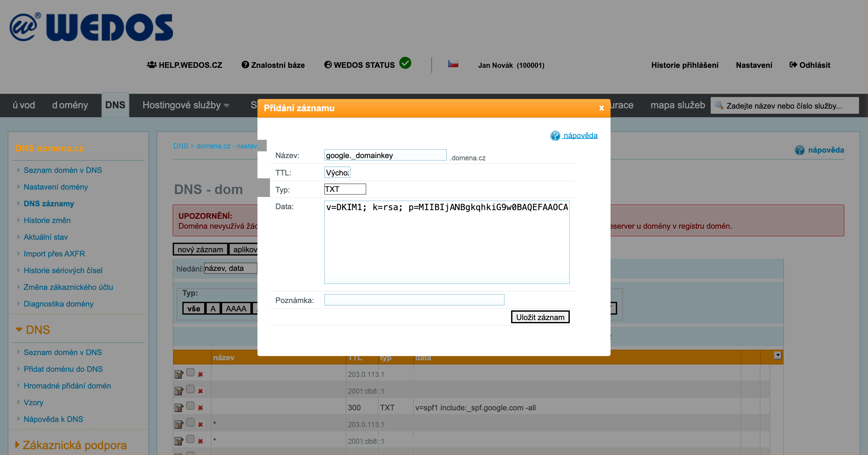Open Historie změn sidebar link
The image size is (868, 455).
point(47,220)
